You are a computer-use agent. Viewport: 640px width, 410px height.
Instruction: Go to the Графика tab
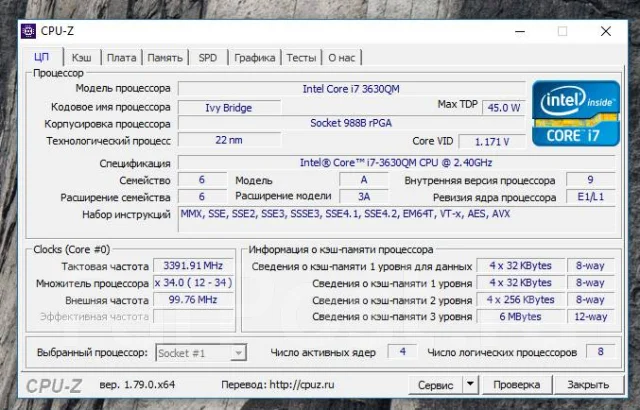tap(255, 58)
